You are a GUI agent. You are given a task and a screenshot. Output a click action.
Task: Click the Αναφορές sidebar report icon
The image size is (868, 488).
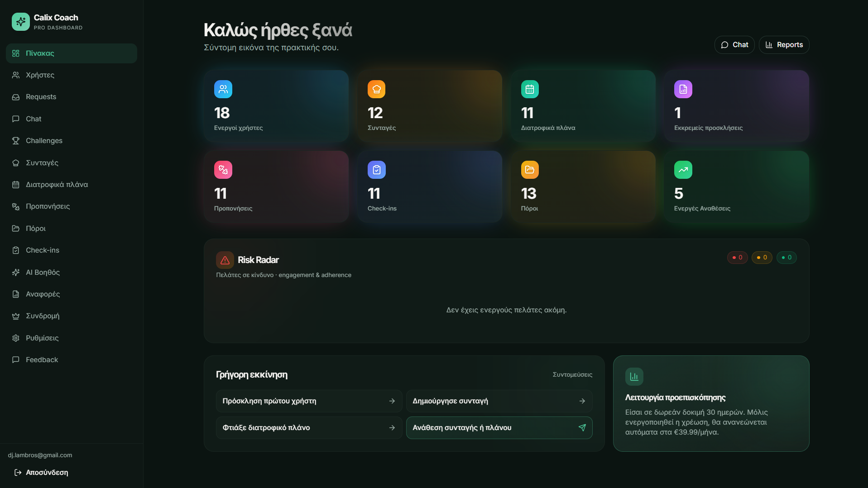tap(16, 294)
